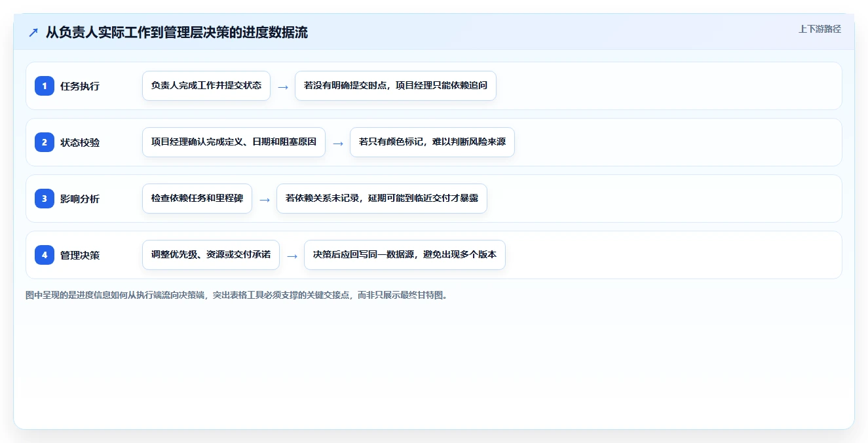Click the arrow in the 管理决策 row
Screen dimensions: 868x443
[292, 256]
